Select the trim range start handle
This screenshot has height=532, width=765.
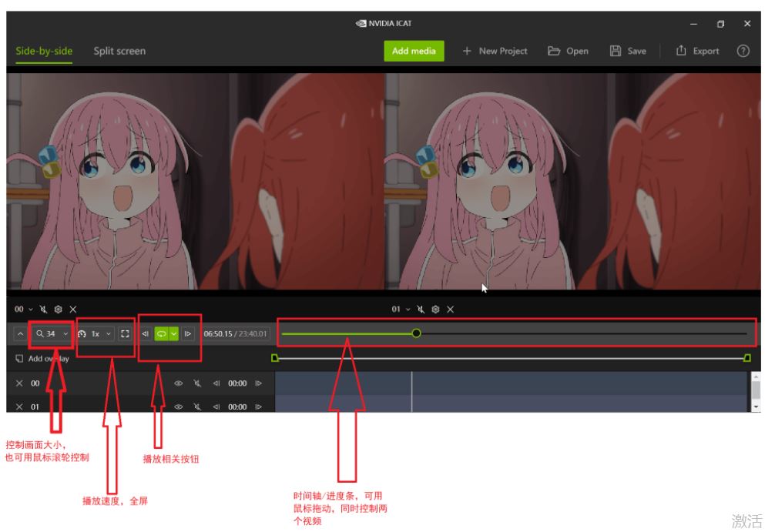275,358
